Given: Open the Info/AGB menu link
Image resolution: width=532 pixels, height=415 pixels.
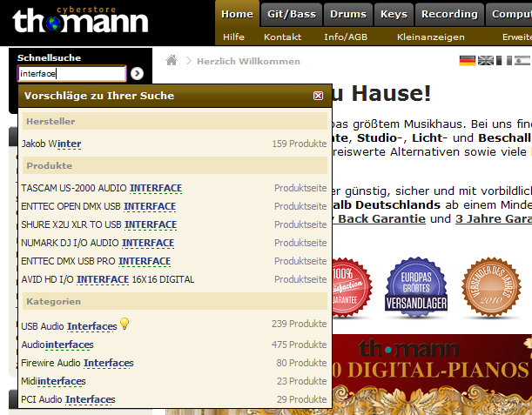Looking at the screenshot, I should [x=346, y=37].
